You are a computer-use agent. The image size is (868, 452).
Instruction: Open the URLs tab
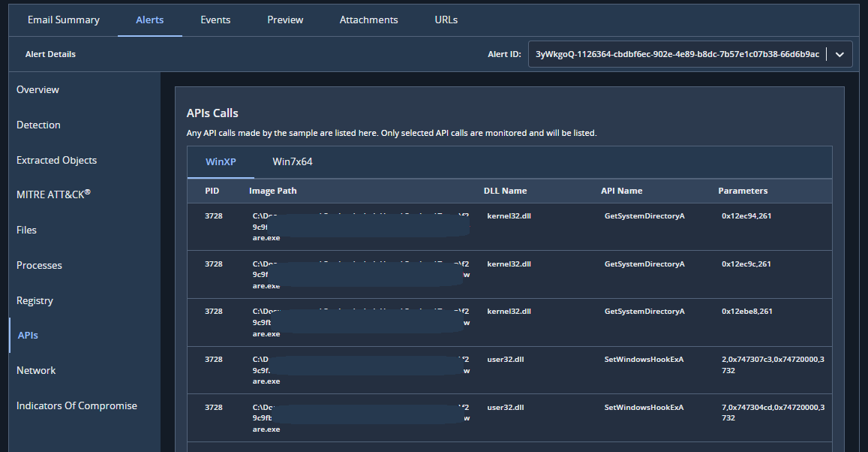(x=446, y=20)
